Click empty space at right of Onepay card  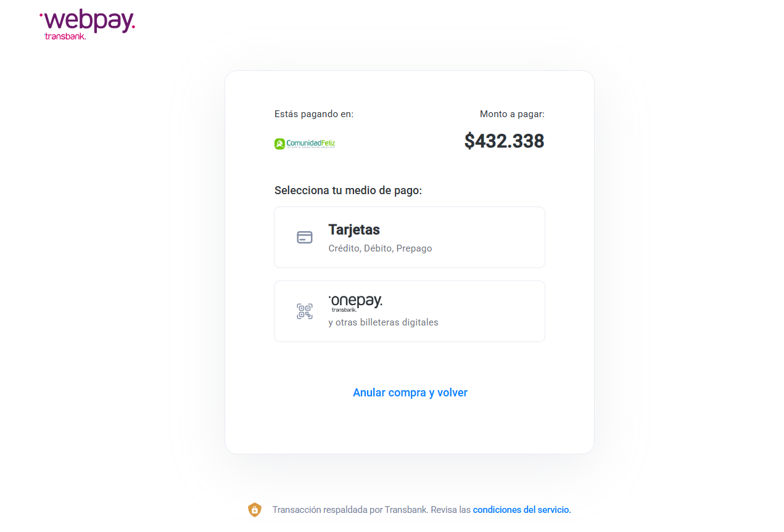tap(493, 311)
